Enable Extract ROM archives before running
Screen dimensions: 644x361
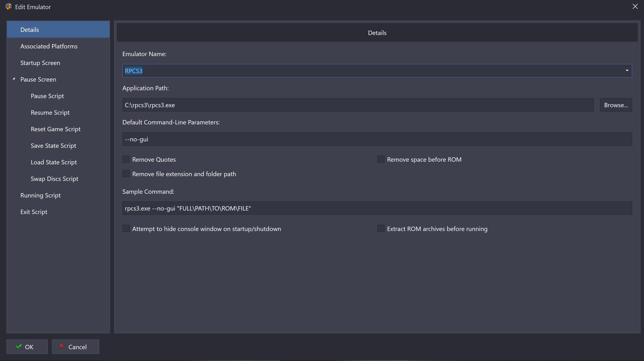[x=381, y=229]
